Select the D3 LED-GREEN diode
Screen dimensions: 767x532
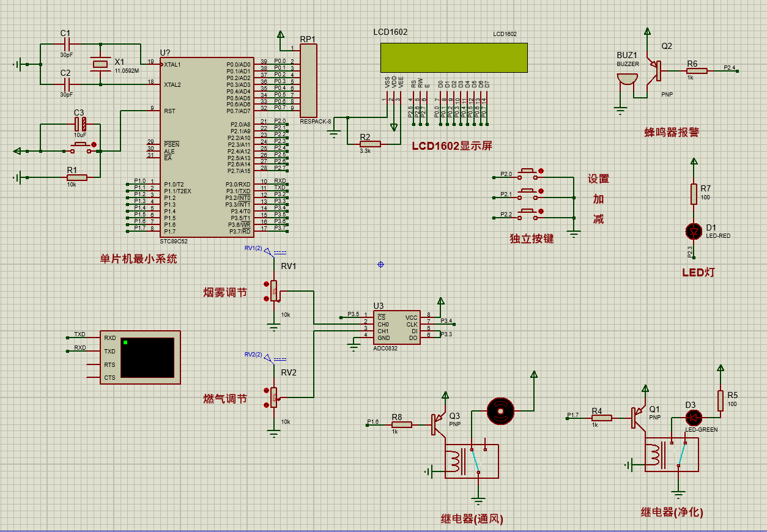tap(694, 418)
